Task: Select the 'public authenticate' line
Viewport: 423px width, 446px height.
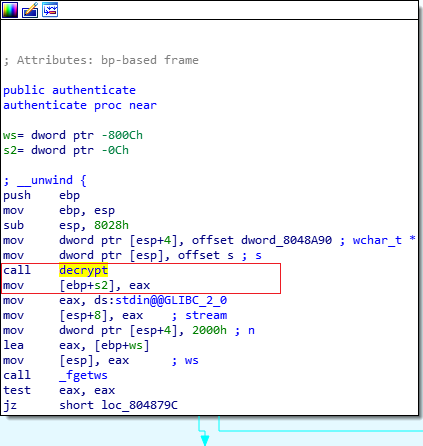Action: [x=69, y=90]
